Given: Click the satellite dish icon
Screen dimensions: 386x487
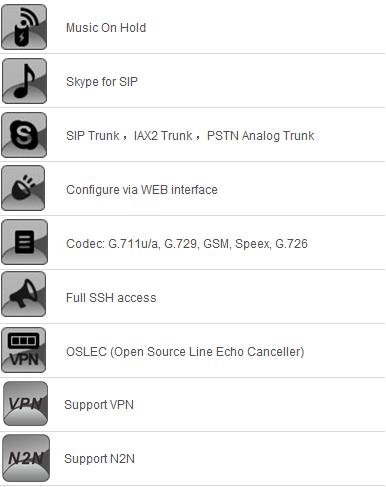Looking at the screenshot, I should click(x=23, y=188).
